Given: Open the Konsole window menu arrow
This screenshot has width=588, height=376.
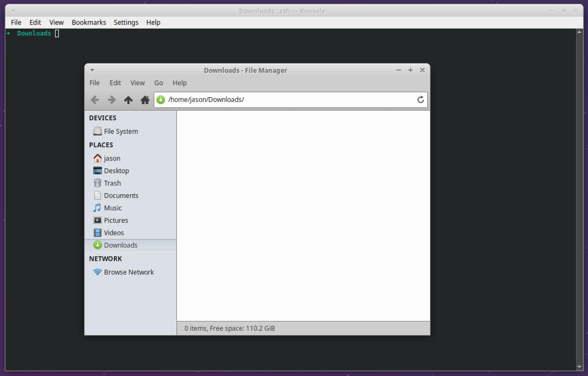Looking at the screenshot, I should [13, 11].
